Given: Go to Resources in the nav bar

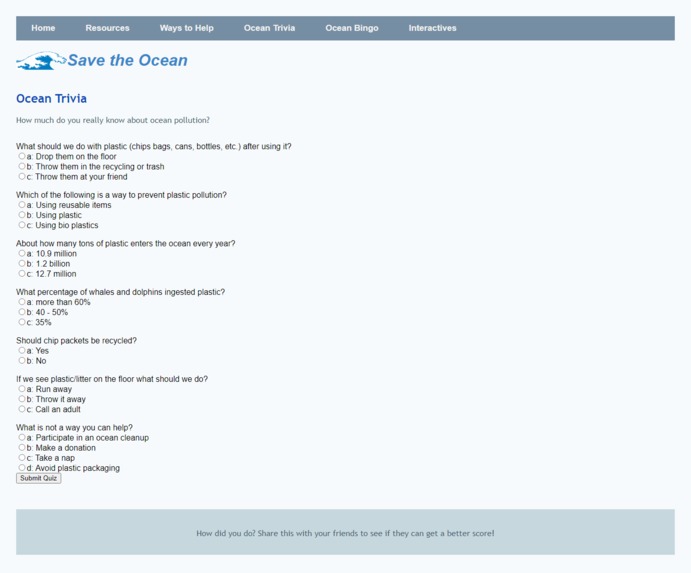Looking at the screenshot, I should tap(108, 28).
